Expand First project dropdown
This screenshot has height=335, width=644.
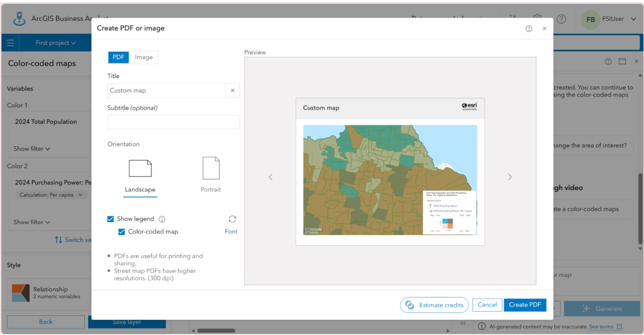(55, 43)
